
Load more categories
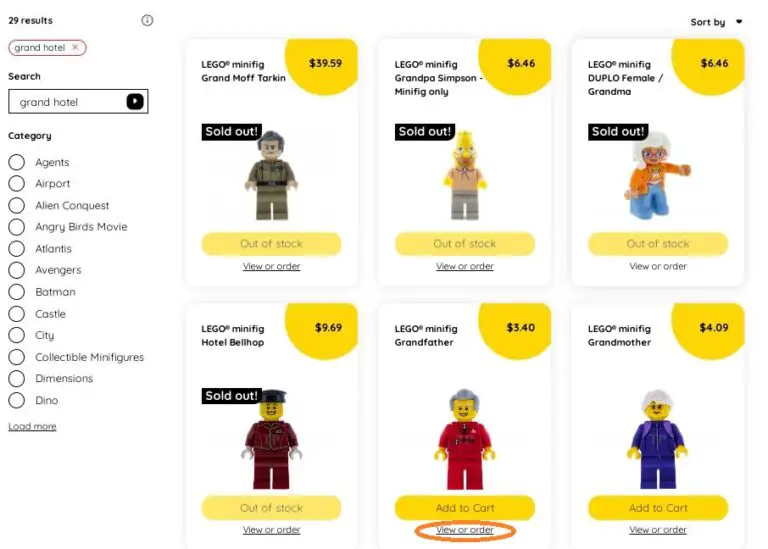click(x=32, y=427)
